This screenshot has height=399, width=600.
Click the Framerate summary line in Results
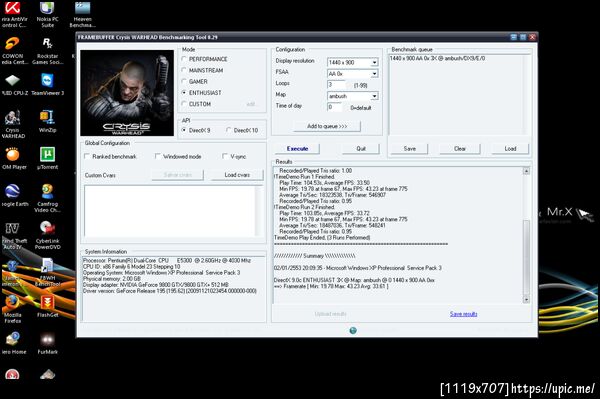point(331,286)
